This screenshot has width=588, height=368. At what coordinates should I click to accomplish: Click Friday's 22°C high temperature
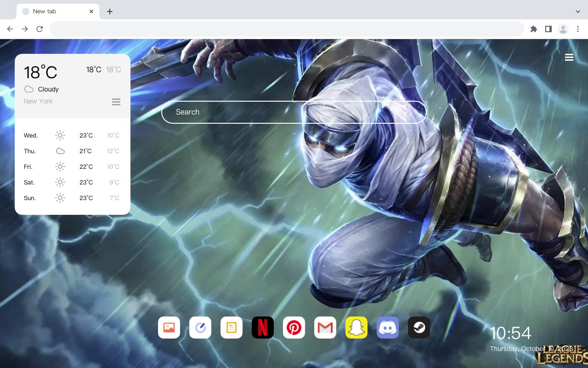[x=86, y=167]
